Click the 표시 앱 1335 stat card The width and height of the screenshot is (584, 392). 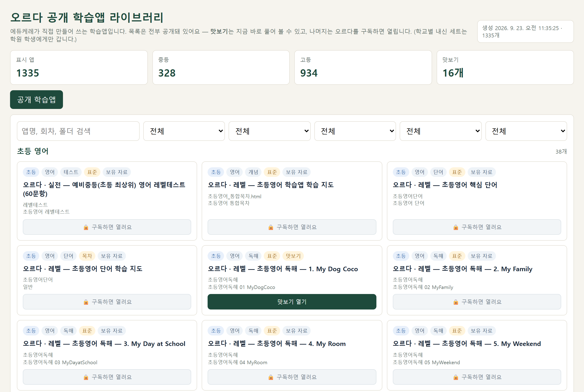coord(79,67)
